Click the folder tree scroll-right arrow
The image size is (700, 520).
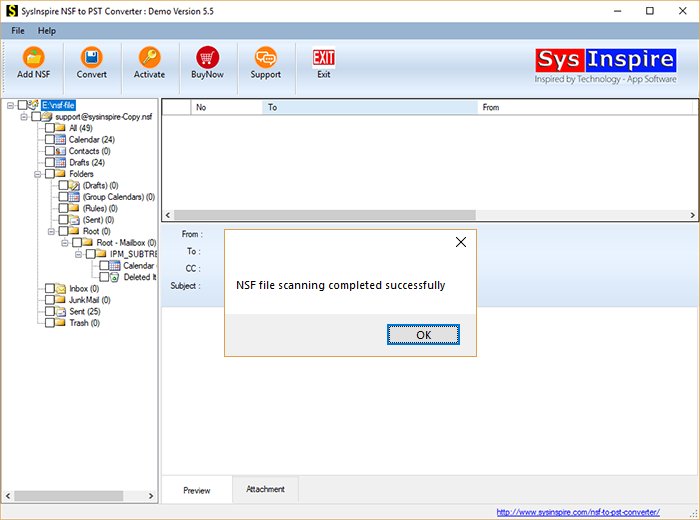pyautogui.click(x=151, y=496)
